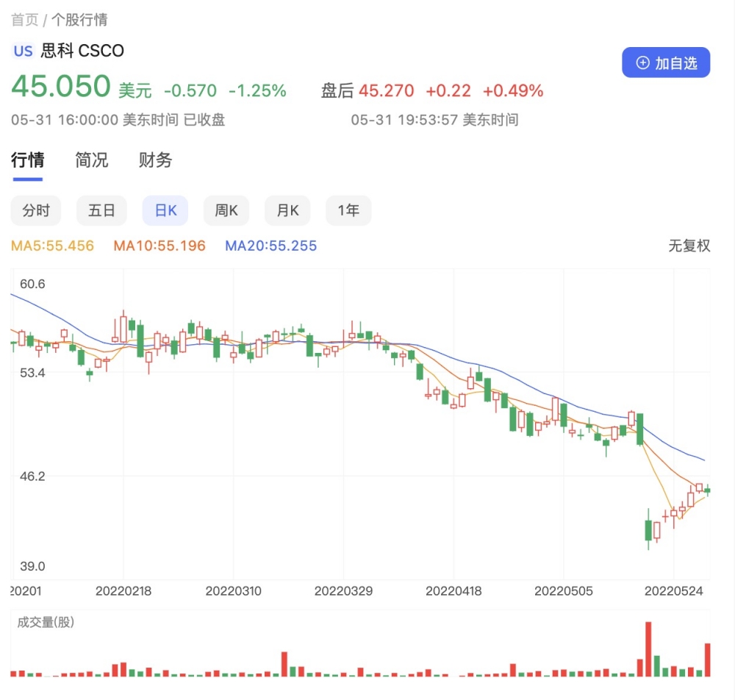Select the 月K chart period
Viewport: 735px width, 700px height.
(x=287, y=210)
